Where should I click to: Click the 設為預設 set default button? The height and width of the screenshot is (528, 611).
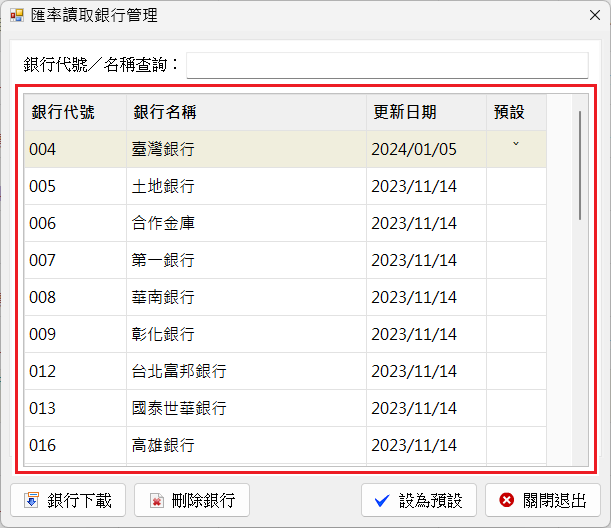(419, 500)
